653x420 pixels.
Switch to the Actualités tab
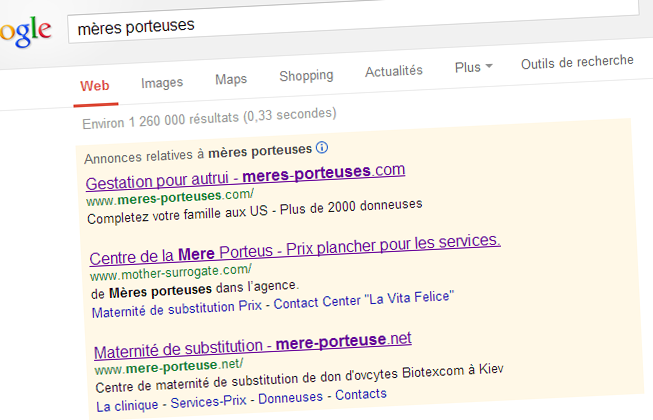(394, 71)
